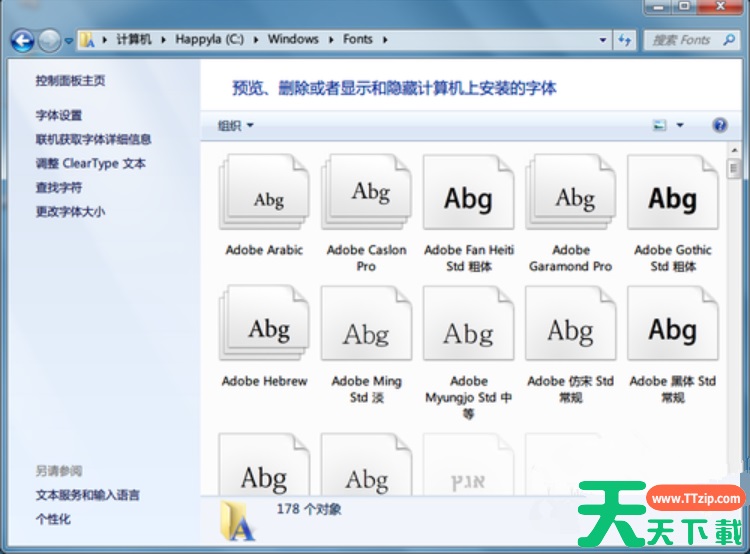Expand the address bar history dropdown
The height and width of the screenshot is (554, 750).
pyautogui.click(x=603, y=40)
